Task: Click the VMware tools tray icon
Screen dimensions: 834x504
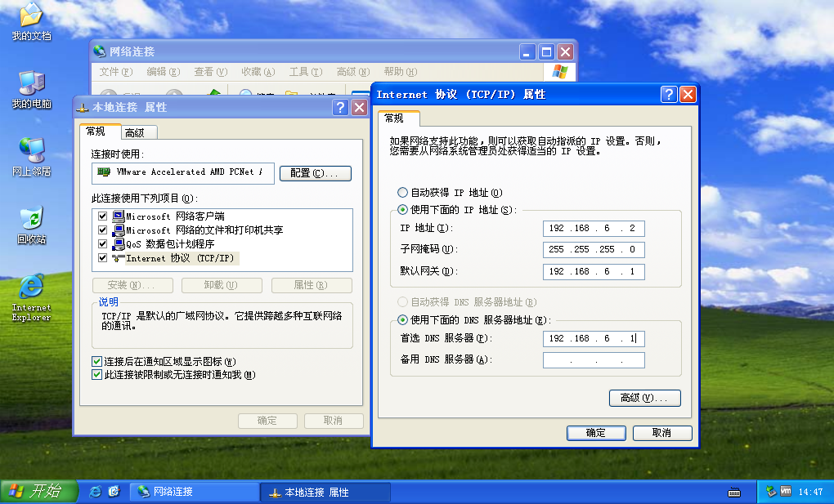Action: click(x=786, y=491)
